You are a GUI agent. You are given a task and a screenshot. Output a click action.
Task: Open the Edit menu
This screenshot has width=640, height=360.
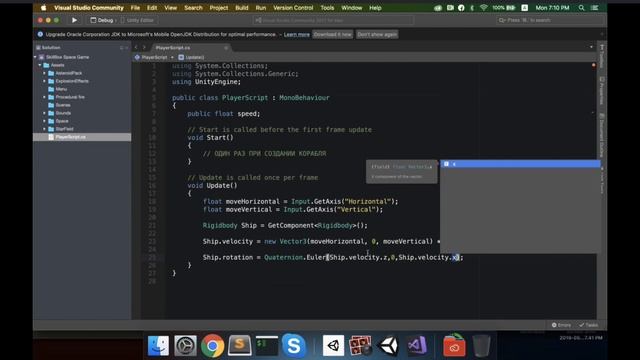(152, 8)
